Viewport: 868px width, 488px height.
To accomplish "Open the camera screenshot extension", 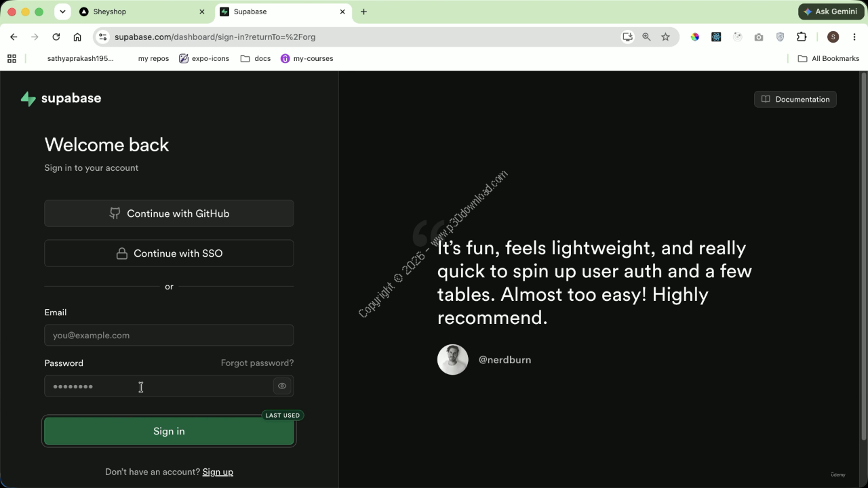I will tap(759, 37).
